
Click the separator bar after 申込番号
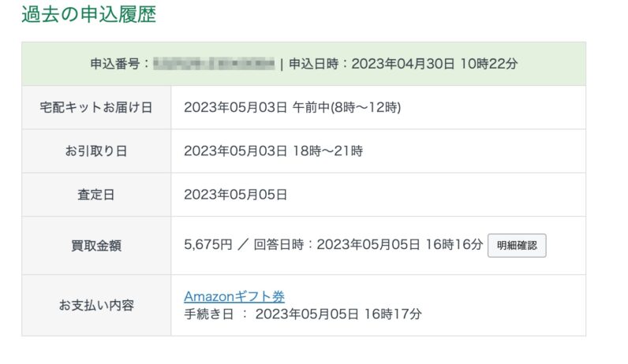[x=282, y=64]
